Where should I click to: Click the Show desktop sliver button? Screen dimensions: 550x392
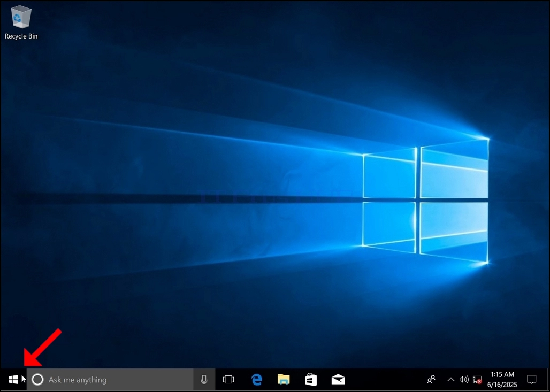point(547,380)
